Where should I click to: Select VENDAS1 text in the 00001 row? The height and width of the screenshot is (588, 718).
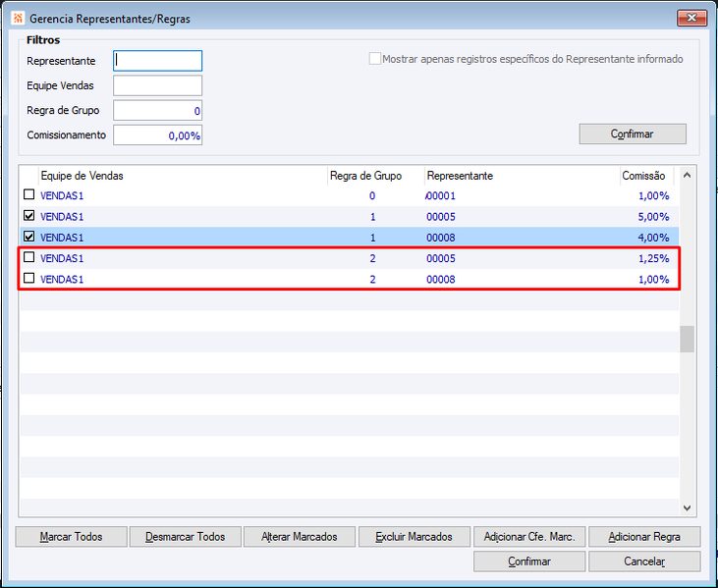(62, 196)
